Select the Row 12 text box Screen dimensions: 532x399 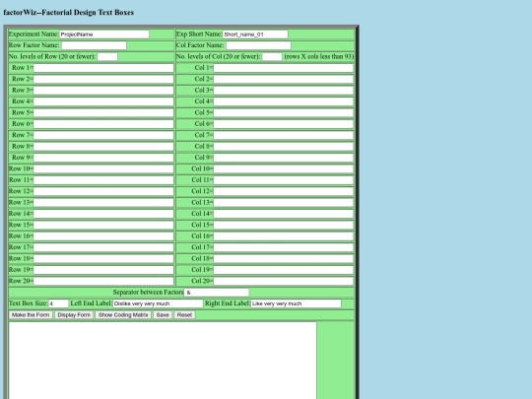pos(103,191)
